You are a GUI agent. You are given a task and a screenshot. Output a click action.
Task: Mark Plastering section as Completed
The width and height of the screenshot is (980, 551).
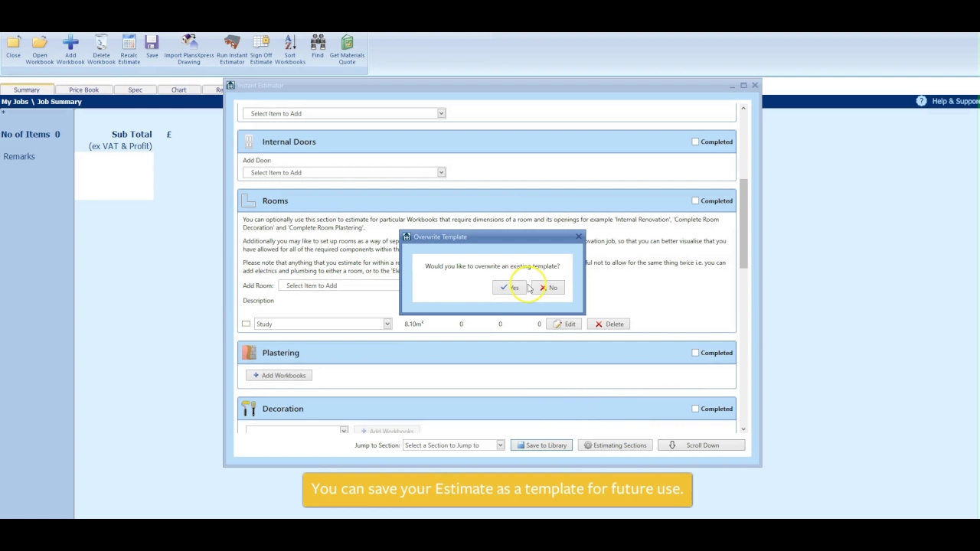pyautogui.click(x=695, y=353)
